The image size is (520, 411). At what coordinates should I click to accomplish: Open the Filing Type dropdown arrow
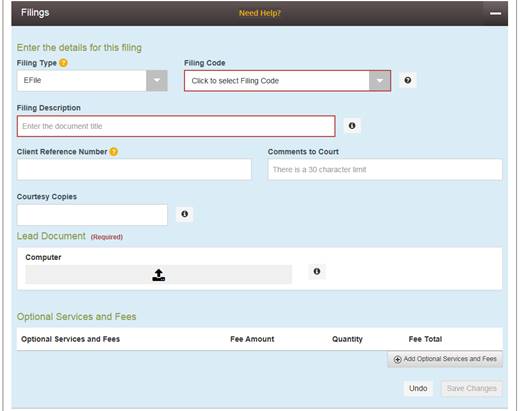[x=157, y=80]
